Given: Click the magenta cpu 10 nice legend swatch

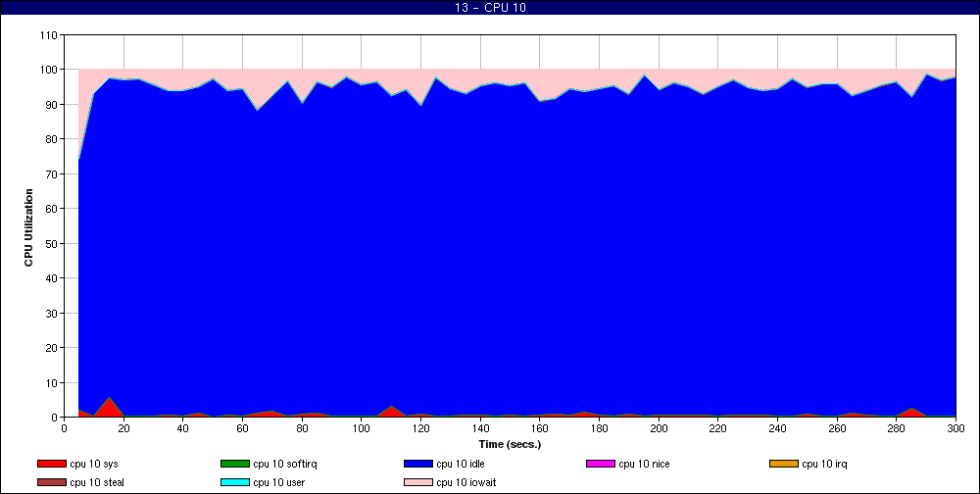Looking at the screenshot, I should 601,464.
